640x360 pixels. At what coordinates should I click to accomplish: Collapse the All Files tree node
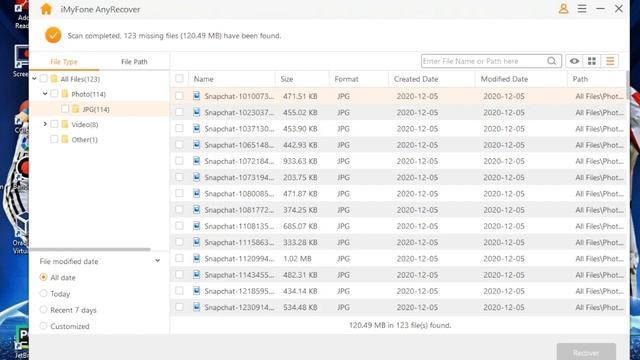(x=34, y=79)
